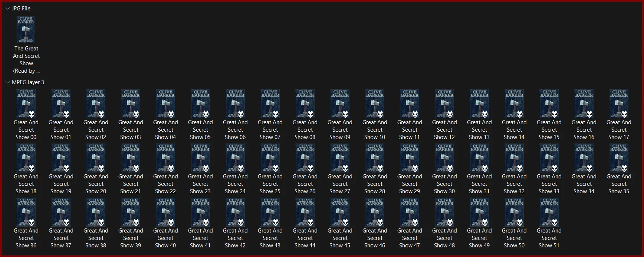Click the "Great And Secret Show 37" filename

click(61, 238)
